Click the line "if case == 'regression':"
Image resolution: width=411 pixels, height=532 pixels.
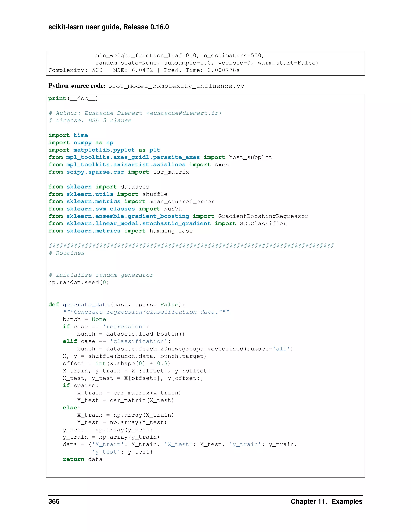pos(106,327)
